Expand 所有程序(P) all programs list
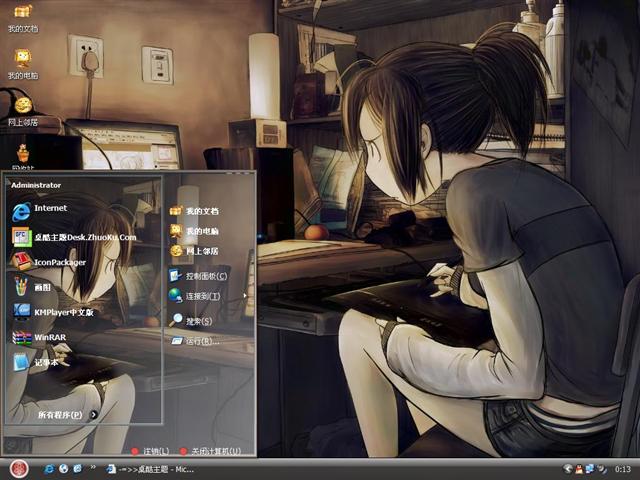Image resolution: width=640 pixels, height=480 pixels. click(67, 415)
